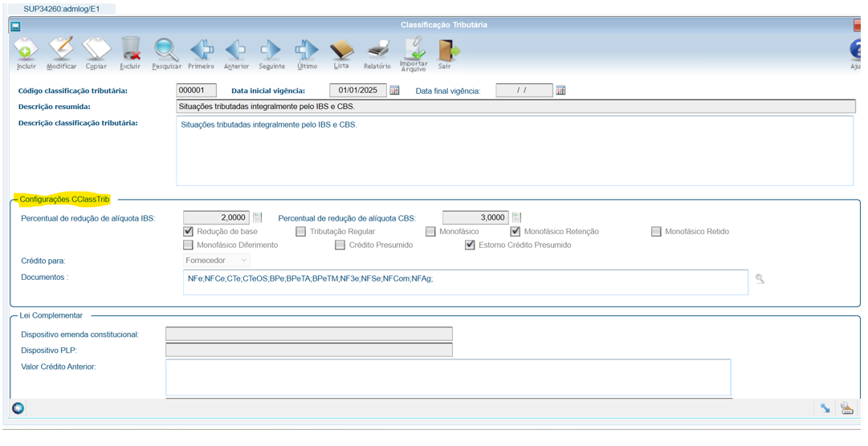Go to Anterior record
868x446 pixels.
pyautogui.click(x=236, y=50)
